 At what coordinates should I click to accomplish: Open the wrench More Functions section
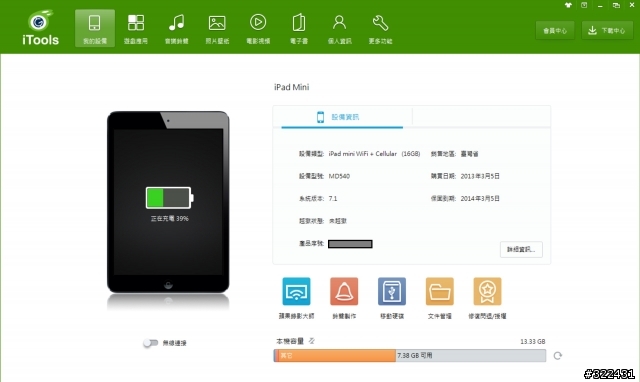coord(380,28)
